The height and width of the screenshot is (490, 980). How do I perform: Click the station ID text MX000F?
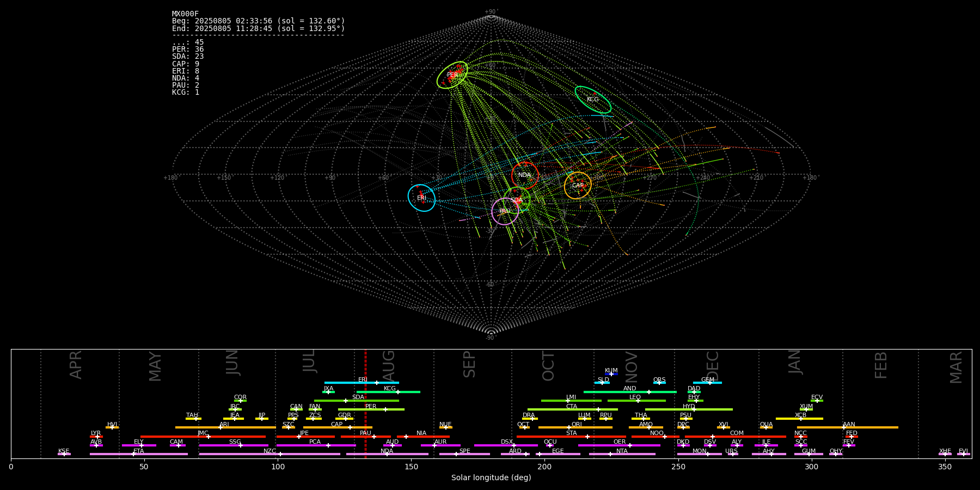[x=185, y=14]
